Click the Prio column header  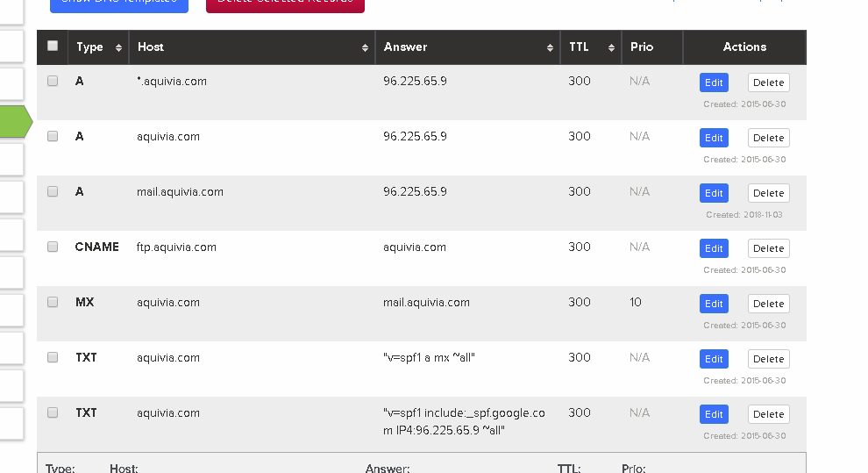pyautogui.click(x=642, y=47)
